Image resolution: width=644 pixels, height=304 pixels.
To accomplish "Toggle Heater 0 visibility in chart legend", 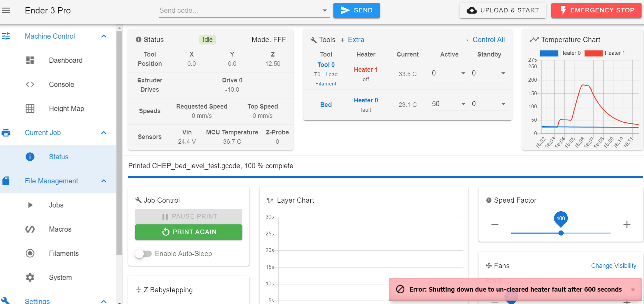I will (561, 53).
